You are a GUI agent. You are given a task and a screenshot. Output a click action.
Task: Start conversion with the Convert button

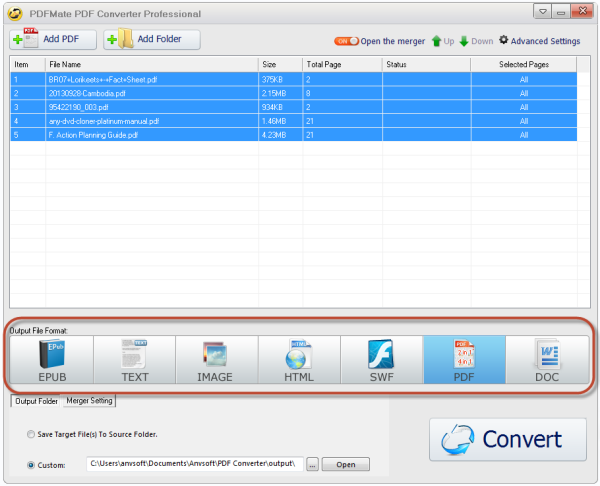click(508, 439)
